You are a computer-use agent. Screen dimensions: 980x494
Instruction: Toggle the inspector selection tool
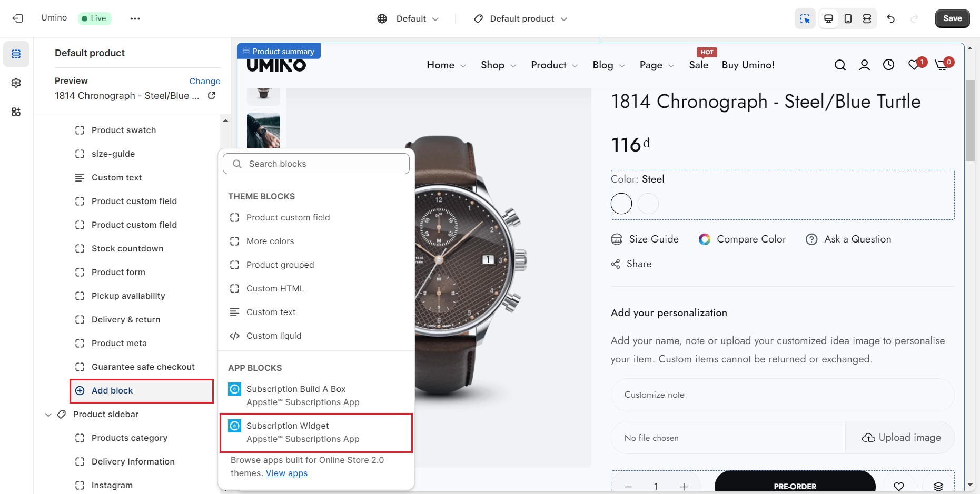tap(805, 19)
